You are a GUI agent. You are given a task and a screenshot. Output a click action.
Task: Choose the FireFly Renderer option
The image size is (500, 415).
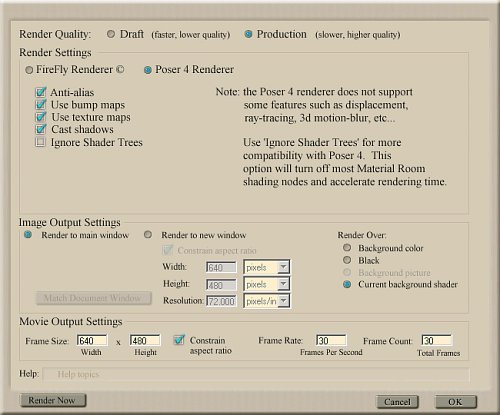coord(29,70)
